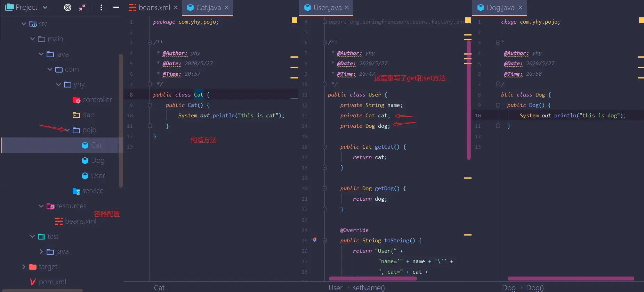Click the Project panel horizontal scrollbar
This screenshot has height=292, width=644.
coord(42,290)
